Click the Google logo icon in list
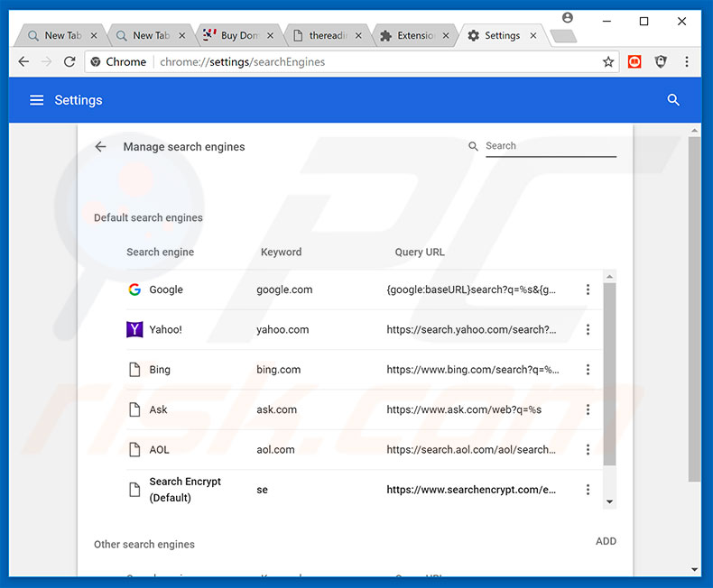The height and width of the screenshot is (588, 713). (134, 289)
